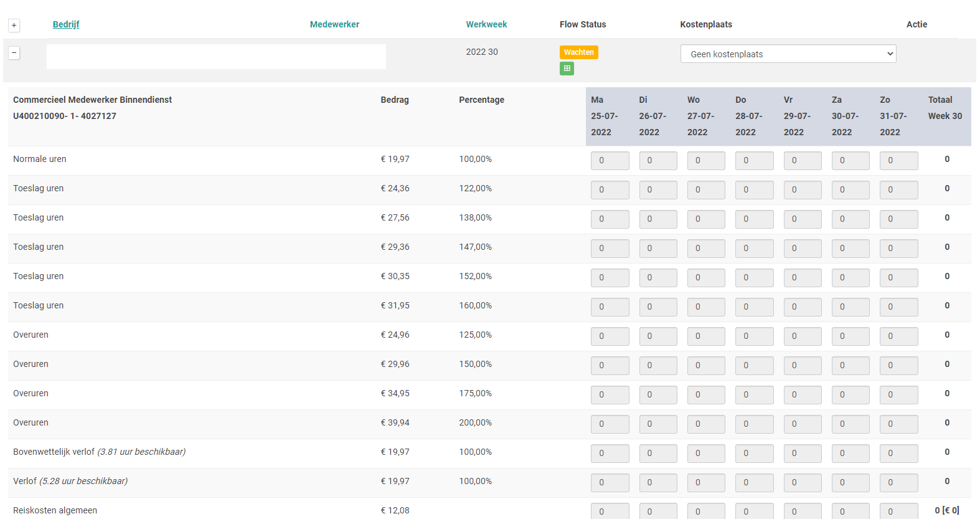Sort by the Medewerker column header
The height and width of the screenshot is (519, 980).
[x=334, y=24]
